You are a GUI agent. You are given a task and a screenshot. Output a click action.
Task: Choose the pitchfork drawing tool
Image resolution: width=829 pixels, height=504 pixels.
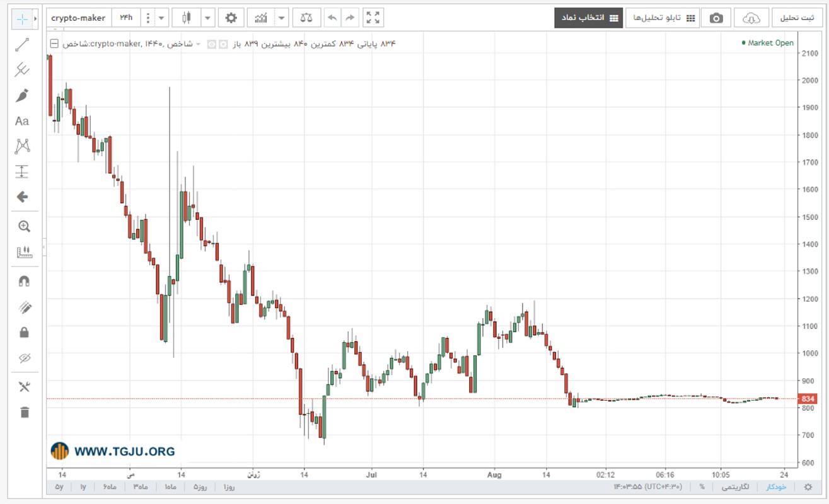(22, 70)
